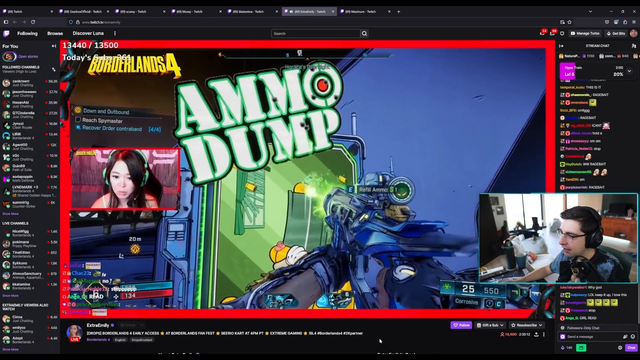
Task: Collapse the For You sidebar
Action: 53,46
